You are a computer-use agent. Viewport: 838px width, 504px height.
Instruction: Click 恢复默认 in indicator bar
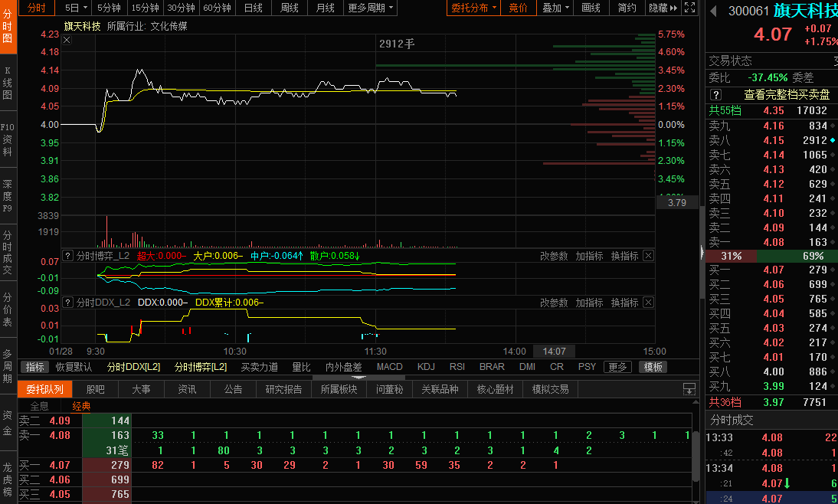coord(74,367)
